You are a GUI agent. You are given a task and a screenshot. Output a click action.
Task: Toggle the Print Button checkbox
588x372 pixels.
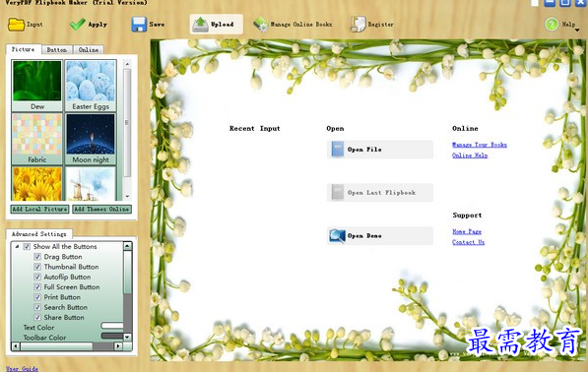tap(37, 297)
